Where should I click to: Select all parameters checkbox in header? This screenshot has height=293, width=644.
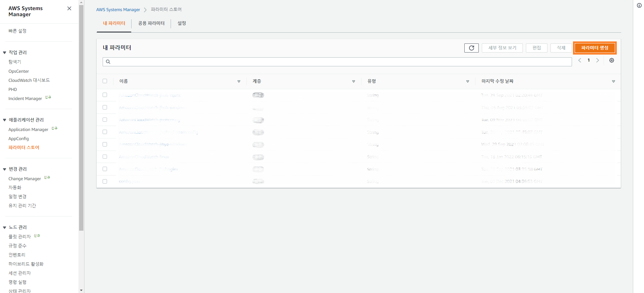105,81
